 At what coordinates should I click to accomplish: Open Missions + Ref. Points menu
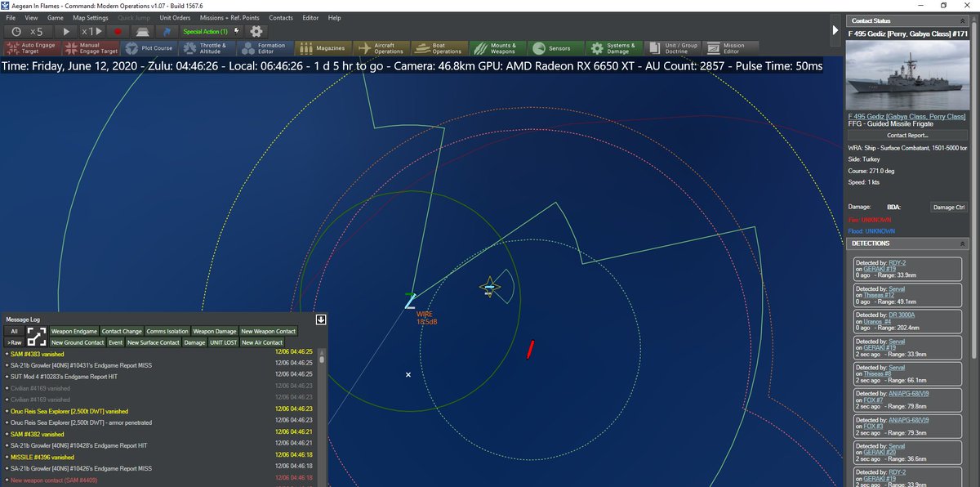230,17
